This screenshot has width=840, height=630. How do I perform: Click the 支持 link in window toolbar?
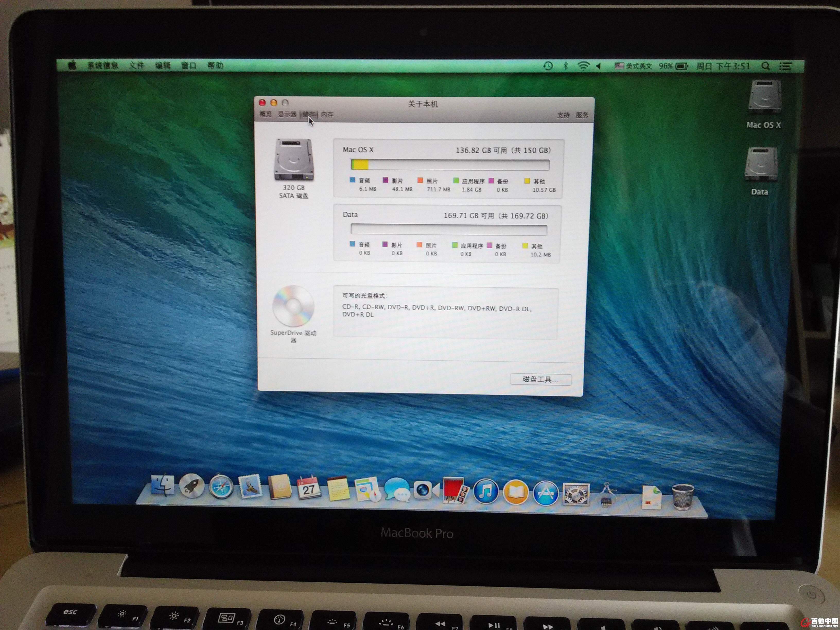pos(563,115)
